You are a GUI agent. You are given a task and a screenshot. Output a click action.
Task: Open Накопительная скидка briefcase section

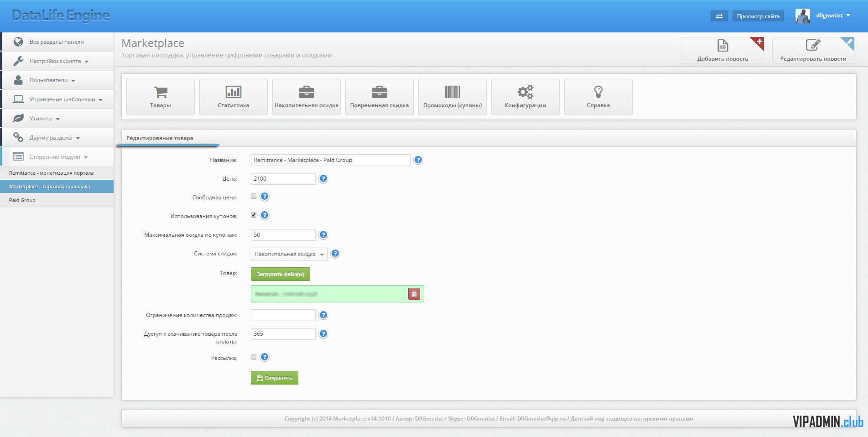point(307,97)
